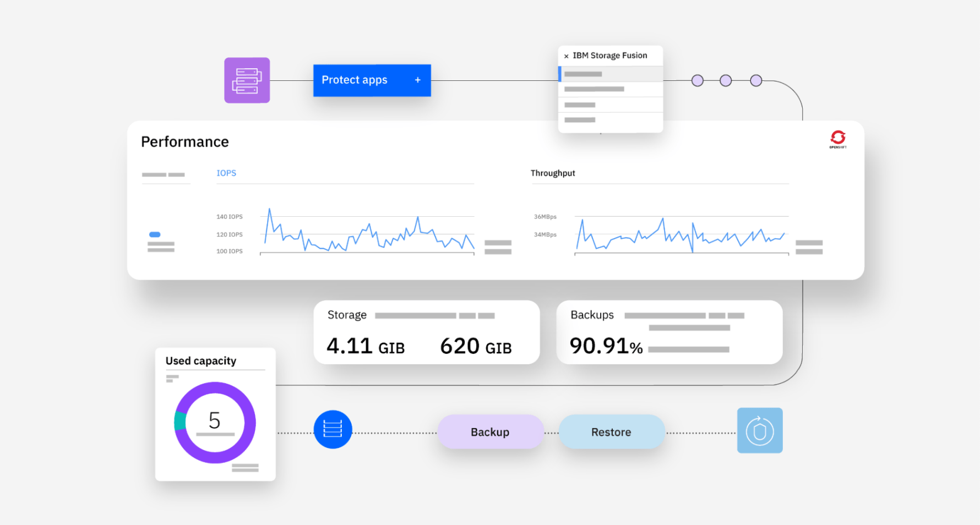
Task: Switch to the IOPS tab
Action: tap(226, 173)
